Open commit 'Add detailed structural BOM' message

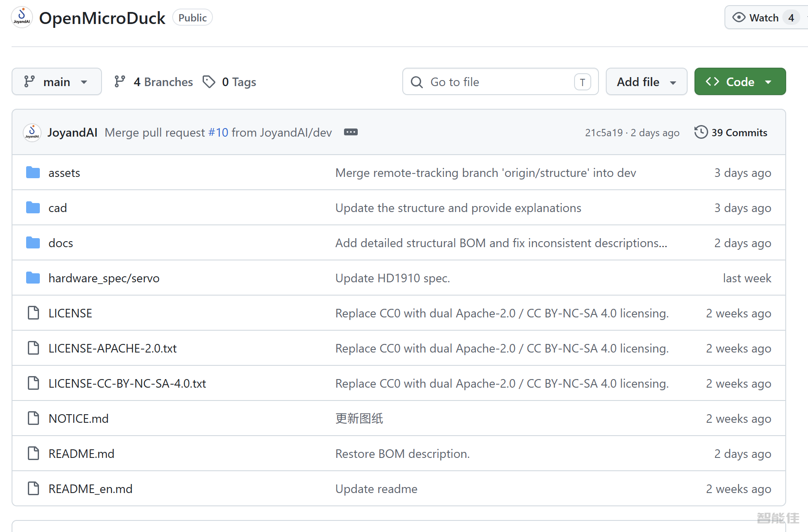(x=501, y=243)
